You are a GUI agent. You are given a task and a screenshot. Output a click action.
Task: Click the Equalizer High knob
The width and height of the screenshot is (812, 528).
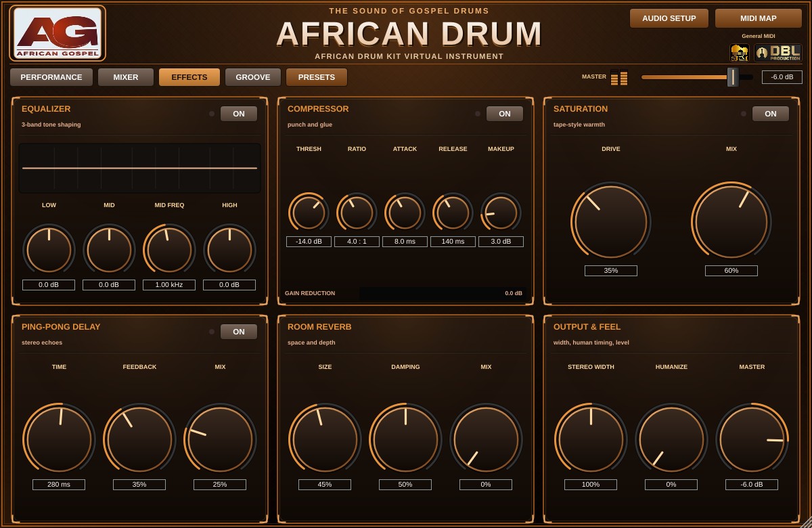tap(229, 250)
